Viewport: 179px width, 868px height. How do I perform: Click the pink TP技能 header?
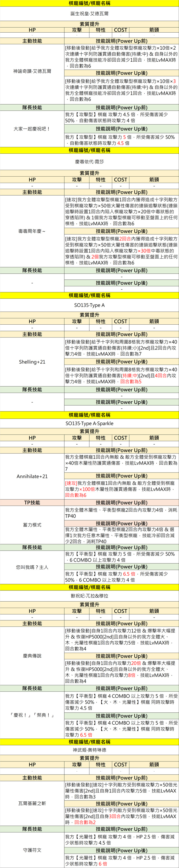[x=32, y=502]
